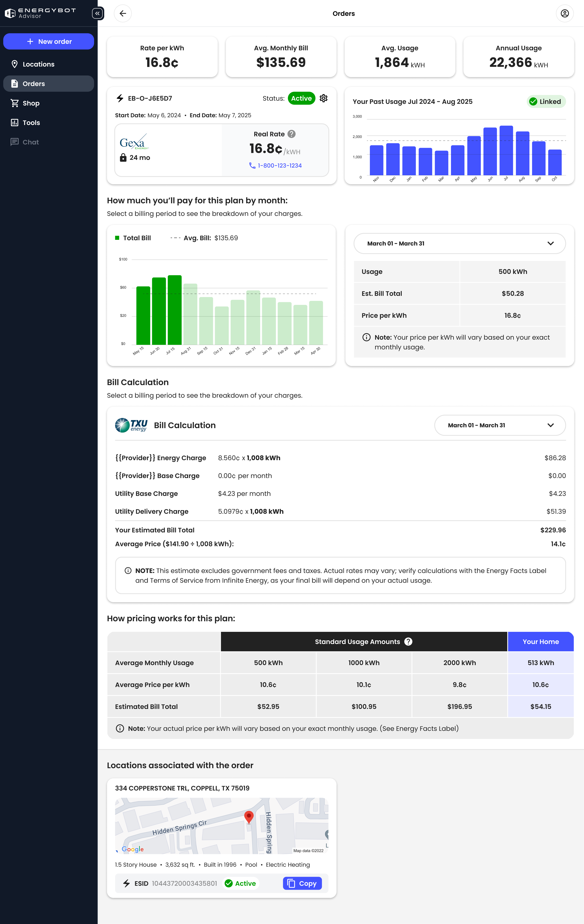Screen dimensions: 584x924
Task: Go to Locations in sidebar
Action: pyautogui.click(x=38, y=64)
